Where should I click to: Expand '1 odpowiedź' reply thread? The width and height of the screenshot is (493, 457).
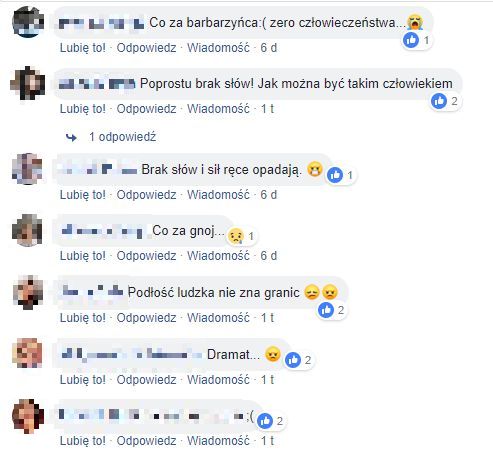[x=122, y=137]
